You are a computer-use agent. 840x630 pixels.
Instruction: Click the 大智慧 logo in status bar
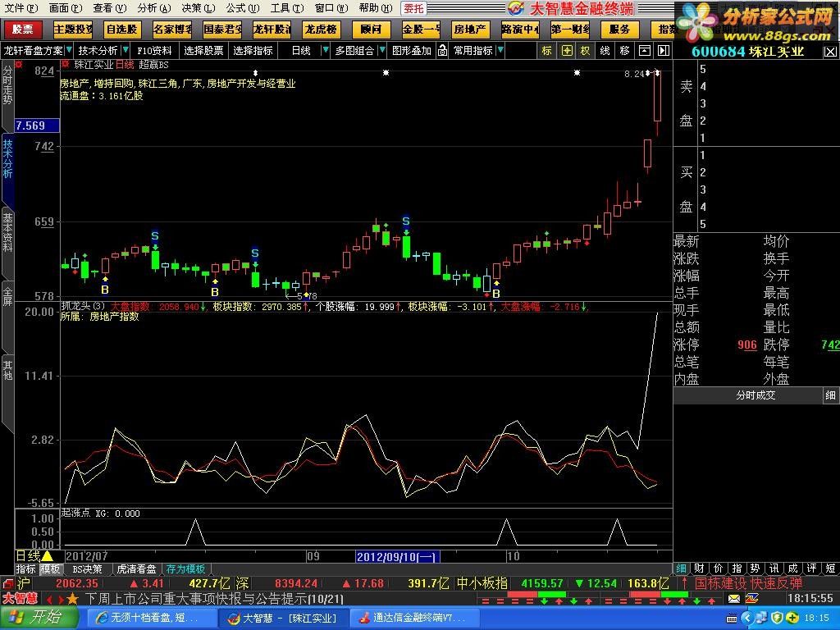click(x=21, y=598)
